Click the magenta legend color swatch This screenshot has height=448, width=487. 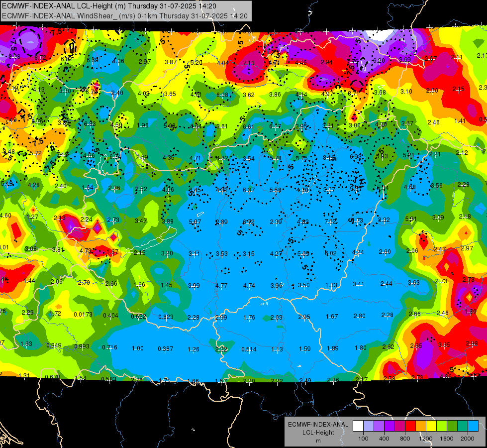point(400,426)
